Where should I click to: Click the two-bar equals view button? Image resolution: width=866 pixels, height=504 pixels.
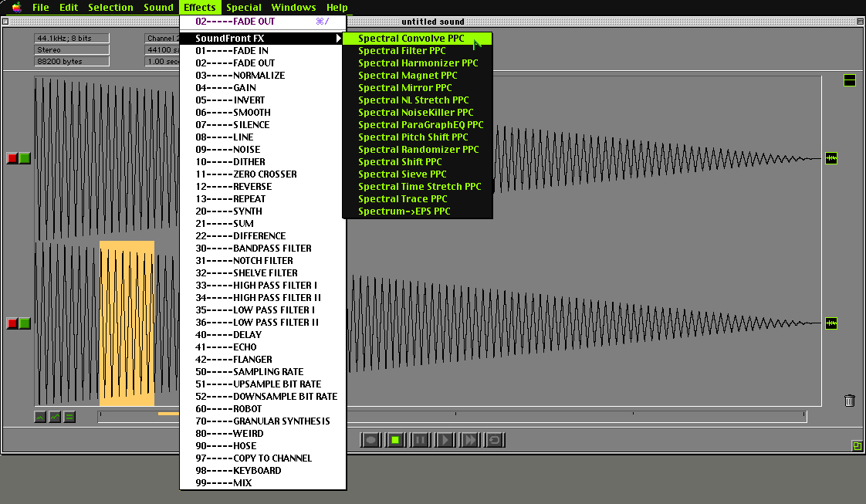click(69, 417)
